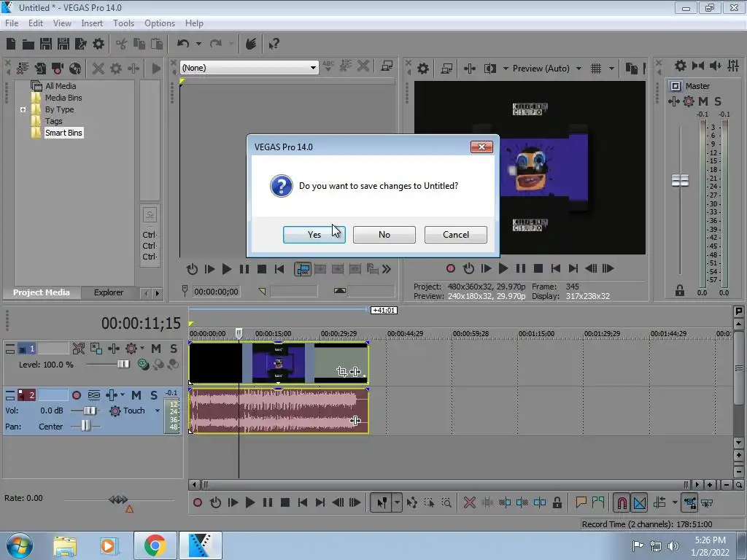
Task: Open the Insert menu
Action: point(92,23)
